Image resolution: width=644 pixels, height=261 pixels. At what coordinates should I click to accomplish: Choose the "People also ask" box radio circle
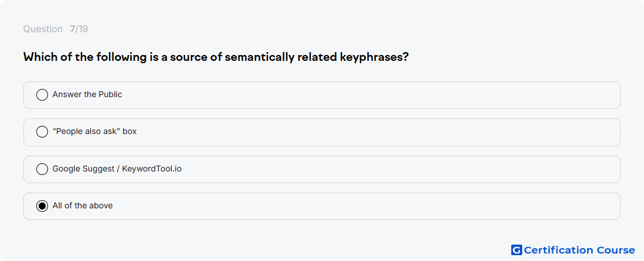[42, 132]
